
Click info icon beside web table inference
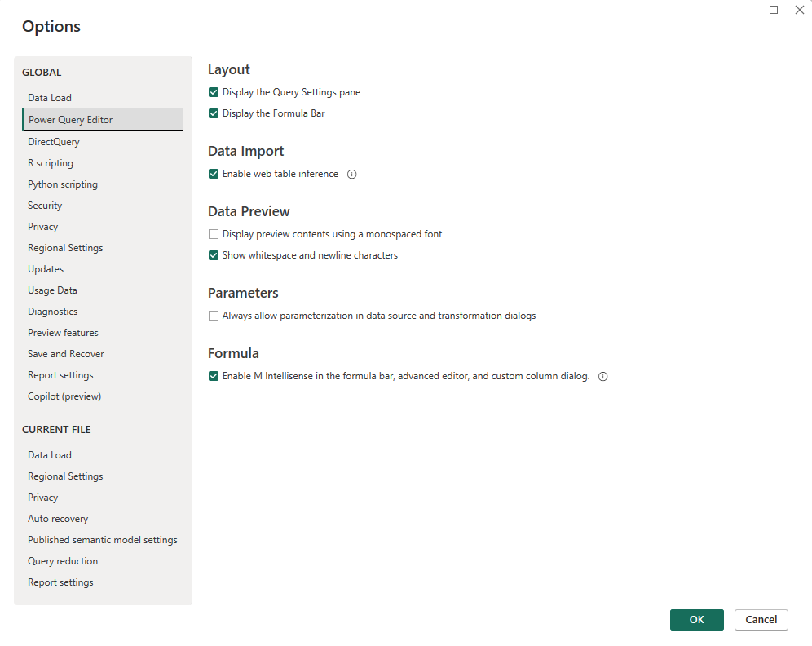tap(352, 174)
